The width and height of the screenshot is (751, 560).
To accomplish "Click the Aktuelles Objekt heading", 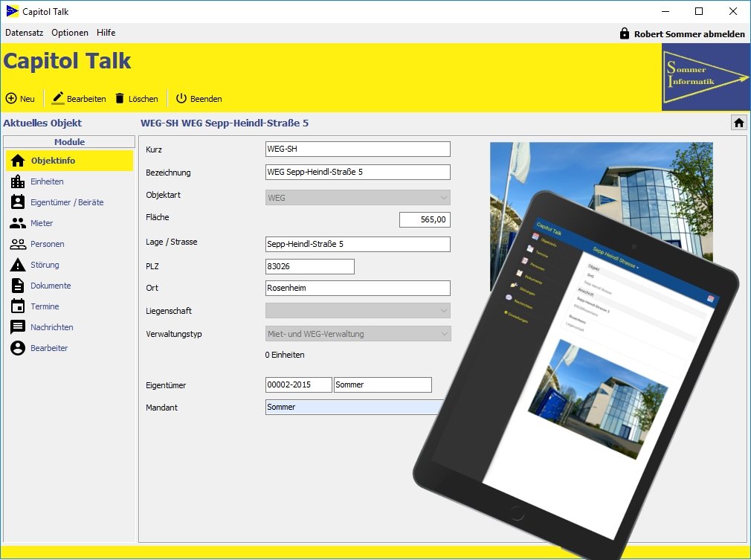I will pos(42,123).
